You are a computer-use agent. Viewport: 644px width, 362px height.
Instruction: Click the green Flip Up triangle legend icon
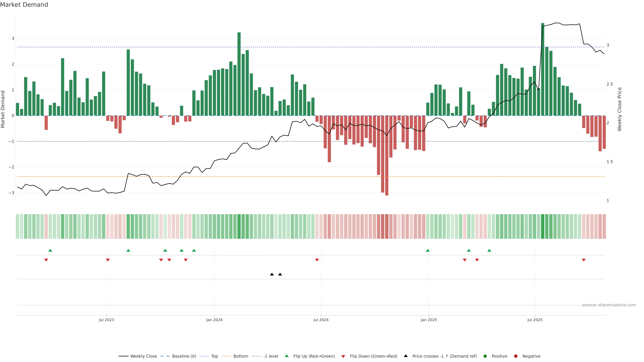coord(287,356)
